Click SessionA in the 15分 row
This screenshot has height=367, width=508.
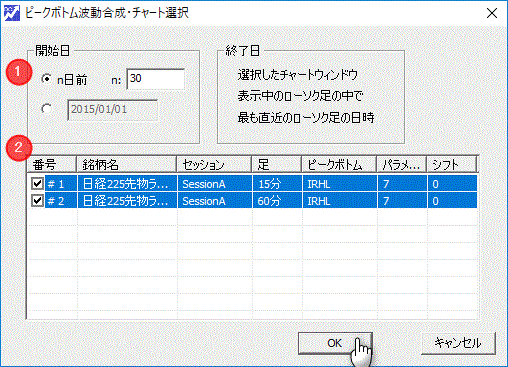pos(215,184)
